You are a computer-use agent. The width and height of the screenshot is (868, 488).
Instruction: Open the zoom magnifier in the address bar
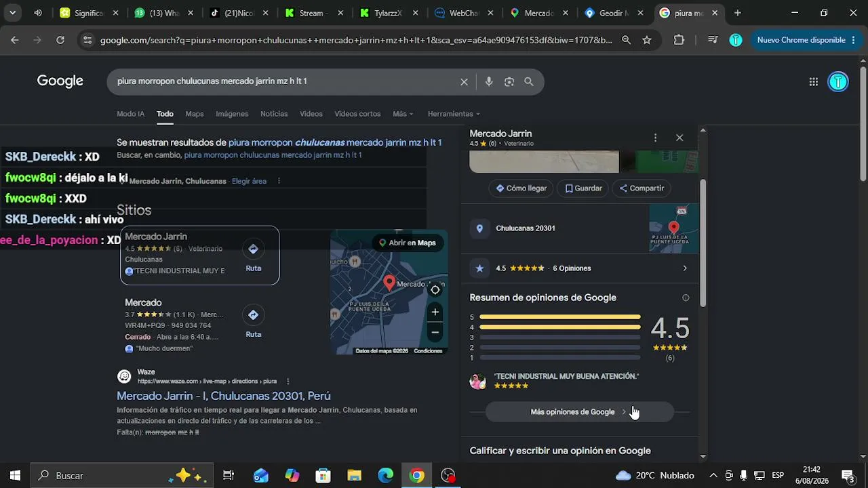(x=627, y=40)
